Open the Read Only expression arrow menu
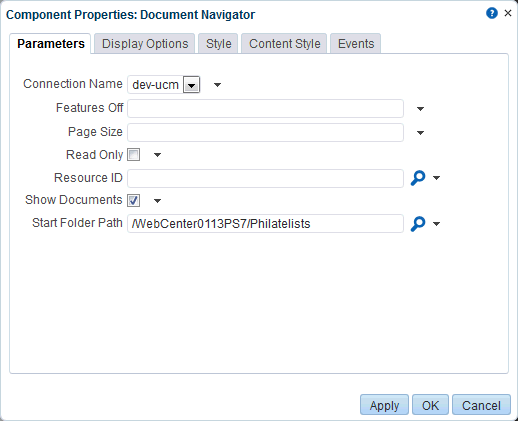Image resolution: width=518 pixels, height=421 pixels. tap(157, 155)
